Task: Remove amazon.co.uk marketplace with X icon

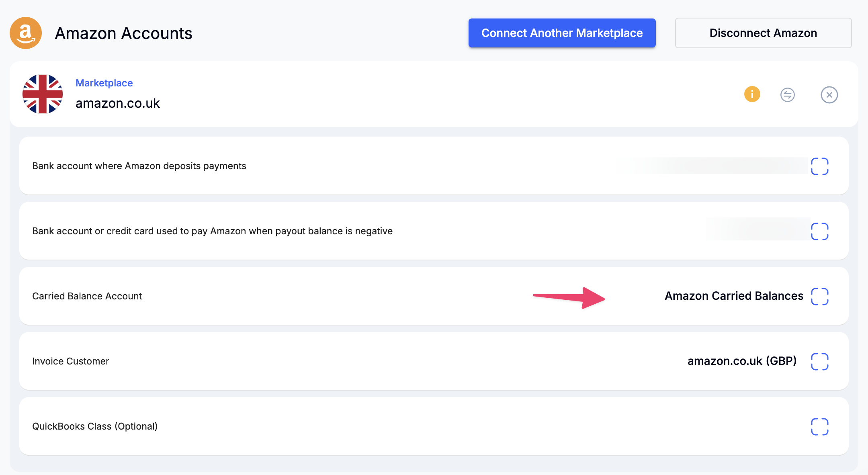Action: pos(829,95)
